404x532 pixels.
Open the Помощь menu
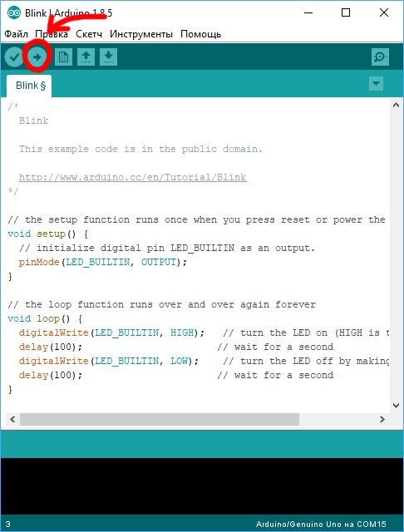[201, 34]
